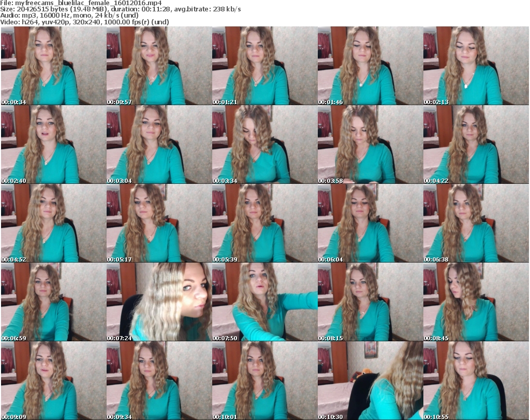Pick the thumbnail marked 00:07:24

[x=159, y=302]
